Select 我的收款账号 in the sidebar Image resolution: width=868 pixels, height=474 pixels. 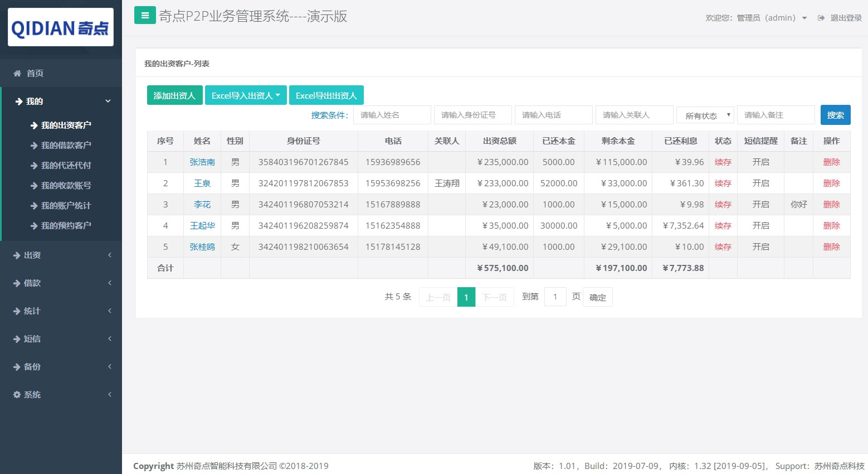[62, 185]
